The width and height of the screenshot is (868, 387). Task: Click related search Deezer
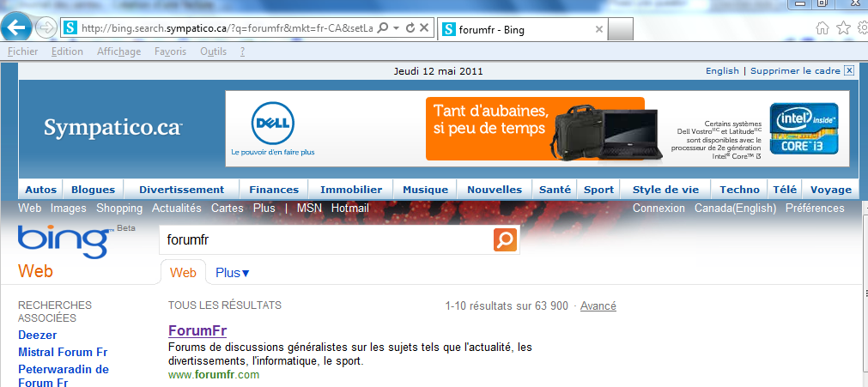click(38, 335)
